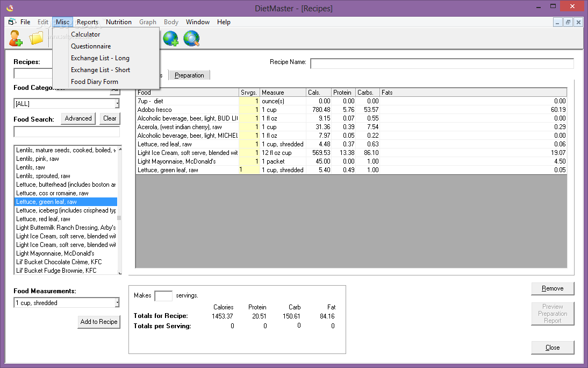588x368 pixels.
Task: Select Lettuce, green leaf, raw in food list
Action: [66, 202]
